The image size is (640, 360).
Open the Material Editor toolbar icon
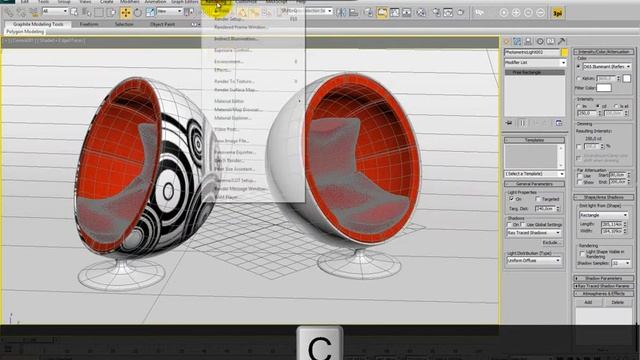click(x=420, y=13)
